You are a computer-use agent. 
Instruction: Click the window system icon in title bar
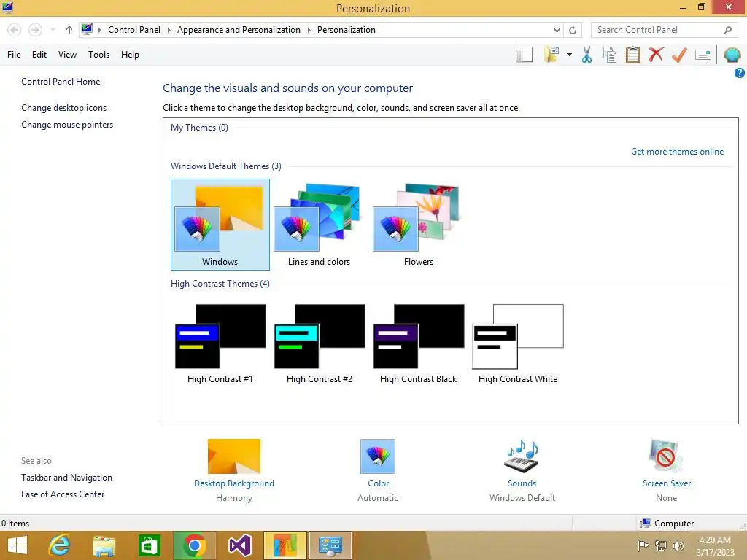7,7
